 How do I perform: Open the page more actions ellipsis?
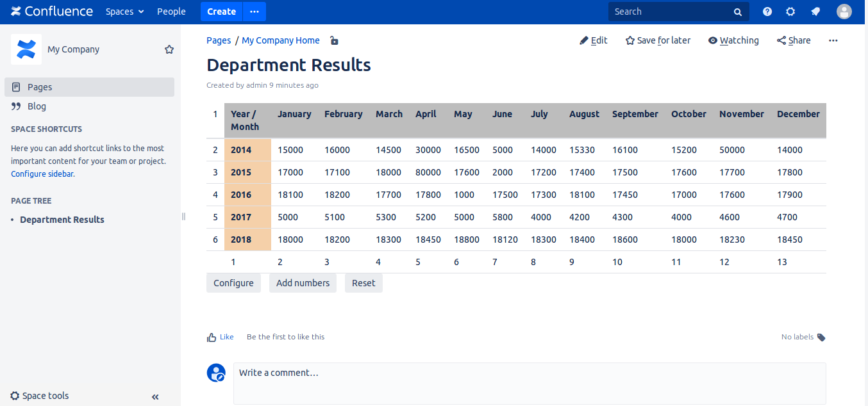point(833,40)
